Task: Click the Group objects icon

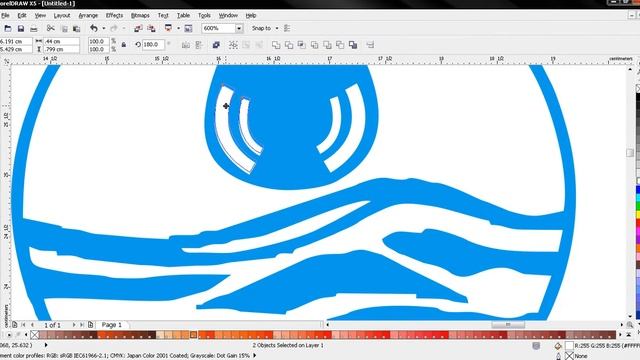Action: pos(233,45)
